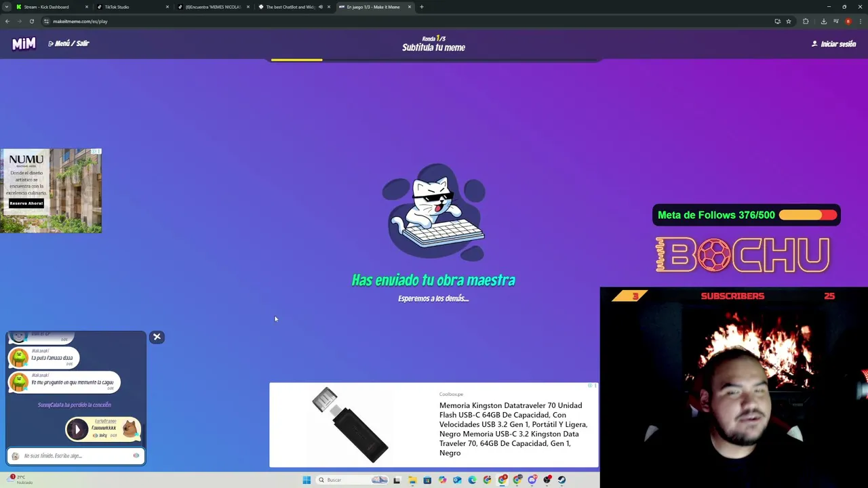
Task: Click the address bar URL
Action: click(80, 21)
